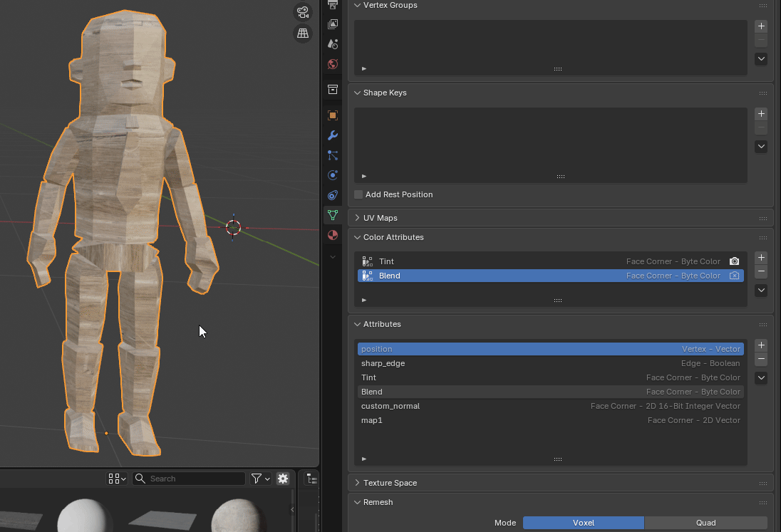Viewport: 781px width, 532px height.
Task: Expand the UV Maps panel
Action: point(357,218)
